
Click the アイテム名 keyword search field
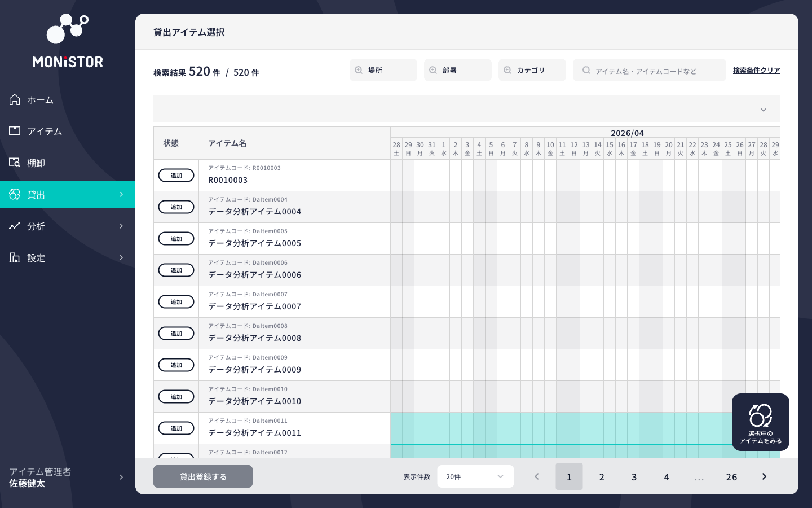click(x=654, y=71)
